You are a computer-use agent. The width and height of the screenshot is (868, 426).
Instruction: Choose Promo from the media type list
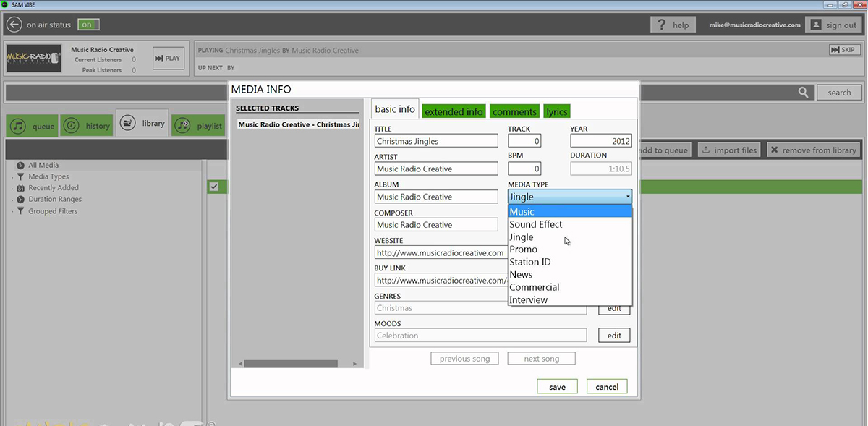click(570, 249)
